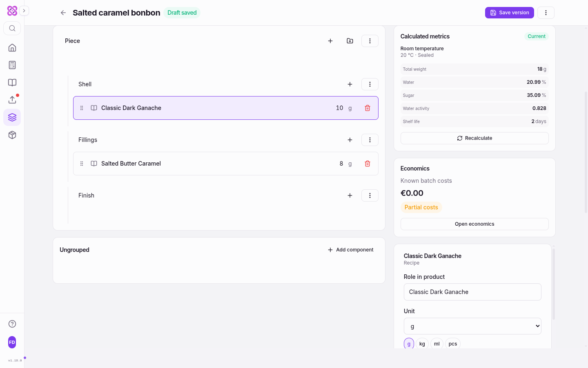Viewport: 588px width, 368px height.
Task: Open the calculator sidebar icon
Action: pos(12,65)
